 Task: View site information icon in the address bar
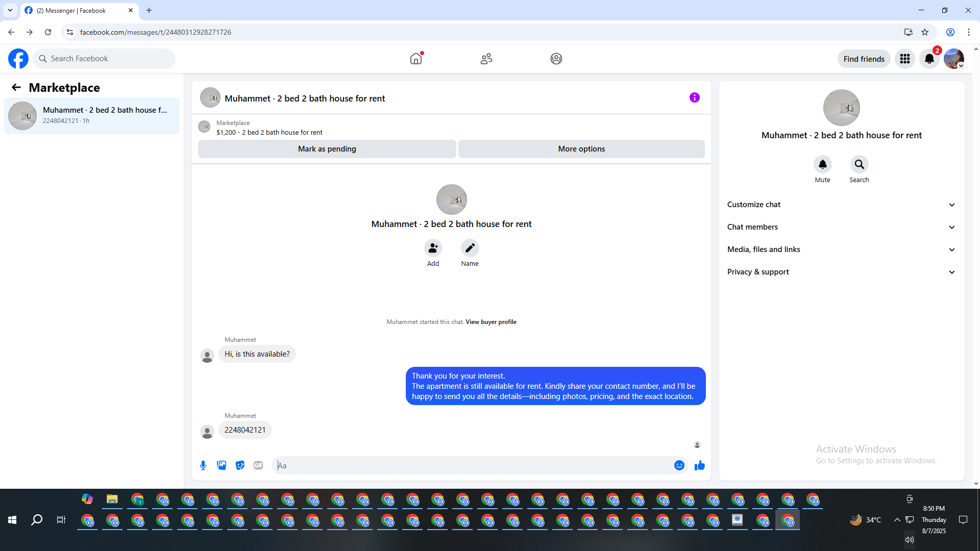click(x=70, y=32)
